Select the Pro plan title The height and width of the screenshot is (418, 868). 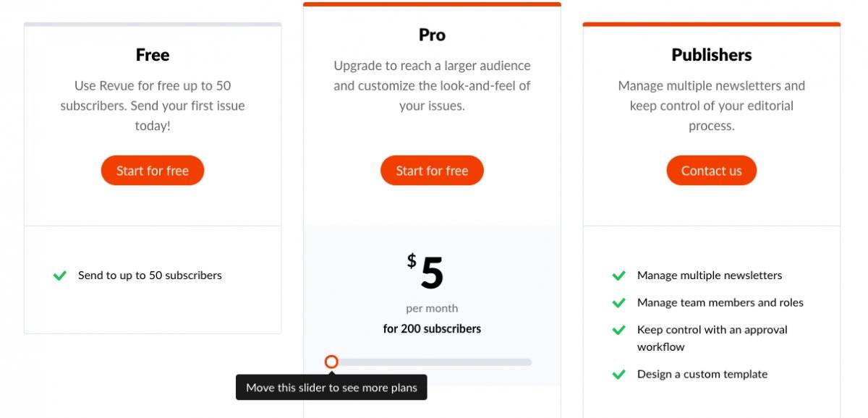coord(432,35)
